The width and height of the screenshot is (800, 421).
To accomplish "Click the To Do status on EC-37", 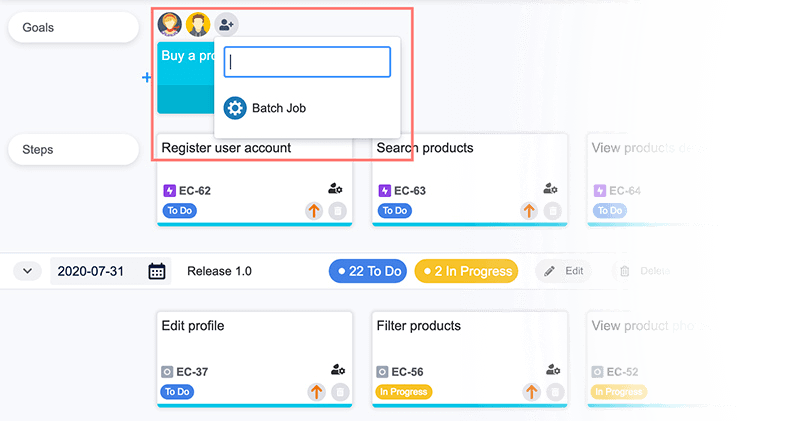I will [177, 391].
